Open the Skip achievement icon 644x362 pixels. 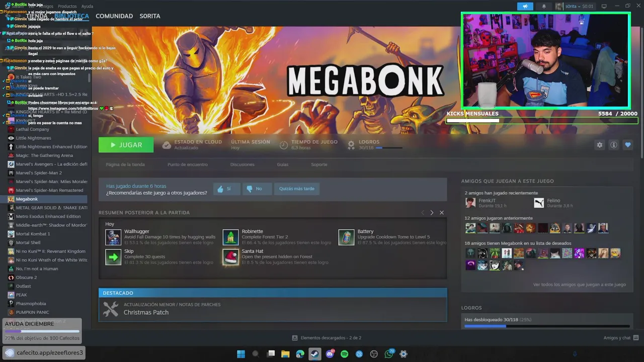click(x=113, y=257)
